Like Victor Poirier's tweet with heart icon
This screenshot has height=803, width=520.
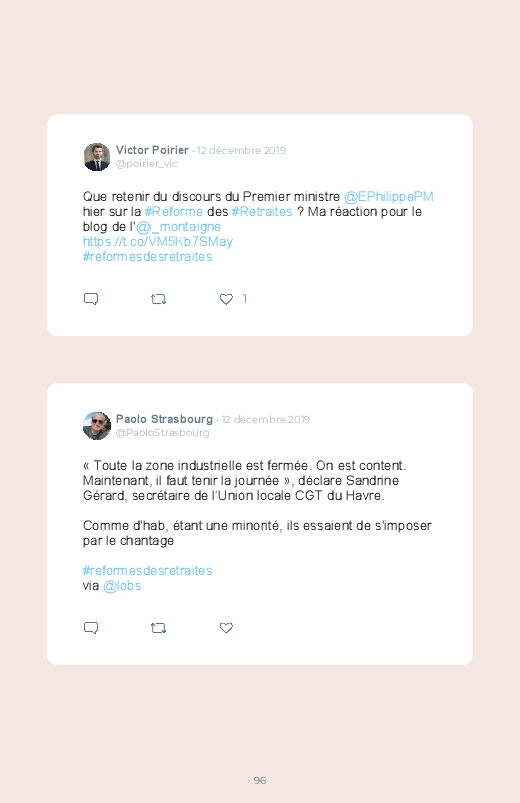click(x=226, y=299)
